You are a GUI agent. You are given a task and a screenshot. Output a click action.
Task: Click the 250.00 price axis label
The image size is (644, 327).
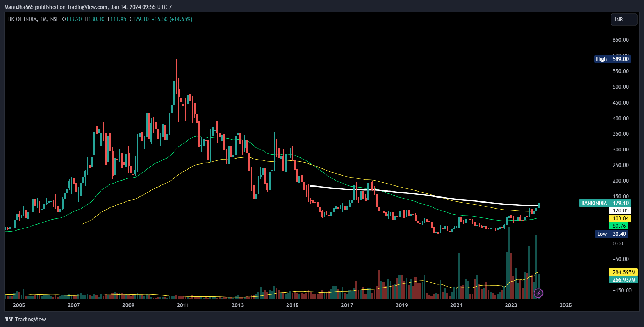pyautogui.click(x=621, y=165)
